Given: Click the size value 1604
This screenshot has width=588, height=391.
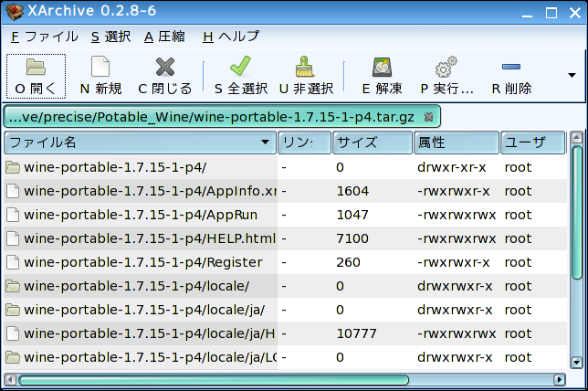Looking at the screenshot, I should click(352, 191).
